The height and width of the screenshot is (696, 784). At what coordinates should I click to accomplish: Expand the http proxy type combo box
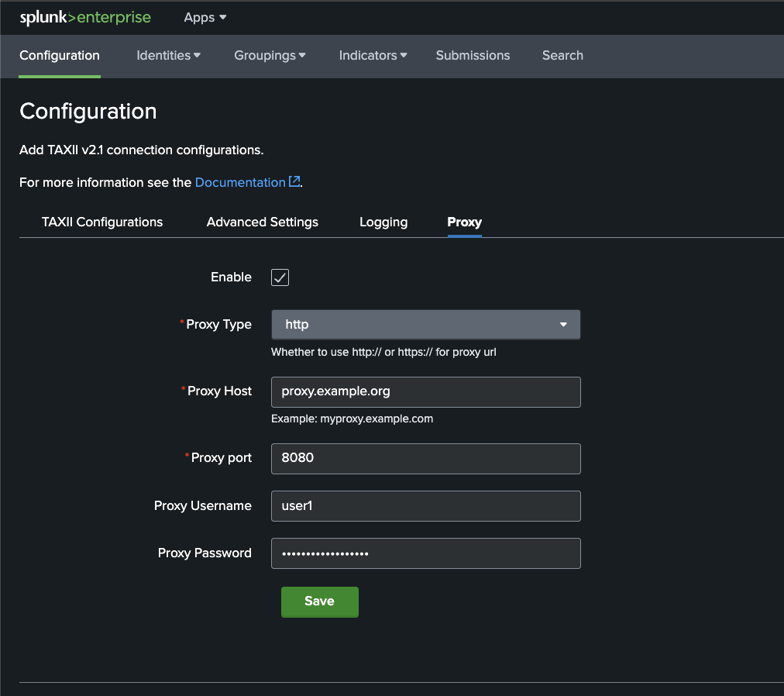[426, 324]
